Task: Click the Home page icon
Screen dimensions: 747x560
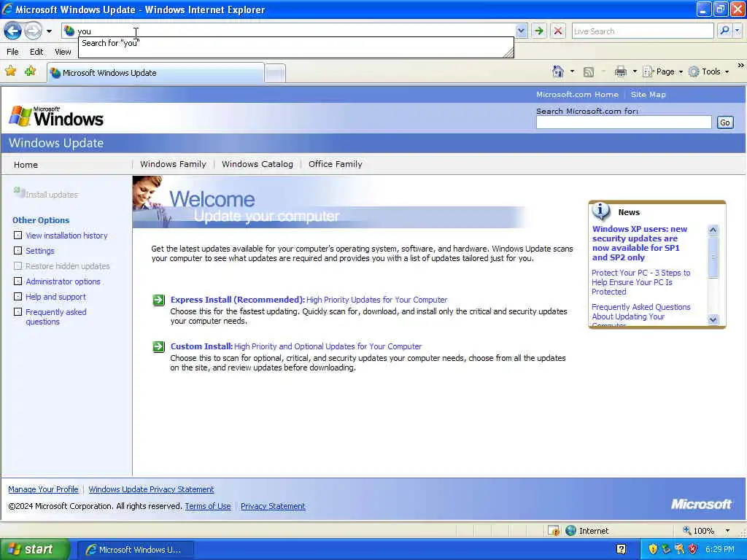Action: pos(558,71)
